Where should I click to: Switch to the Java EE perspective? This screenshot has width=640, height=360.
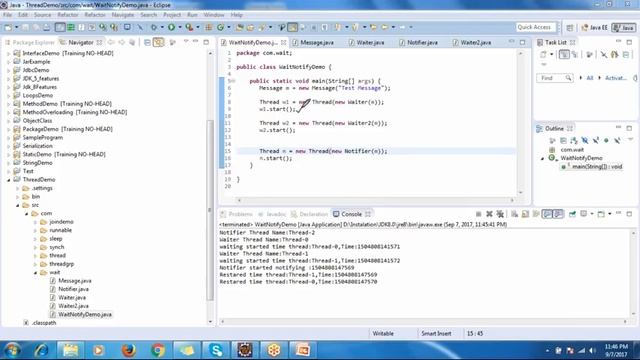coord(595,28)
